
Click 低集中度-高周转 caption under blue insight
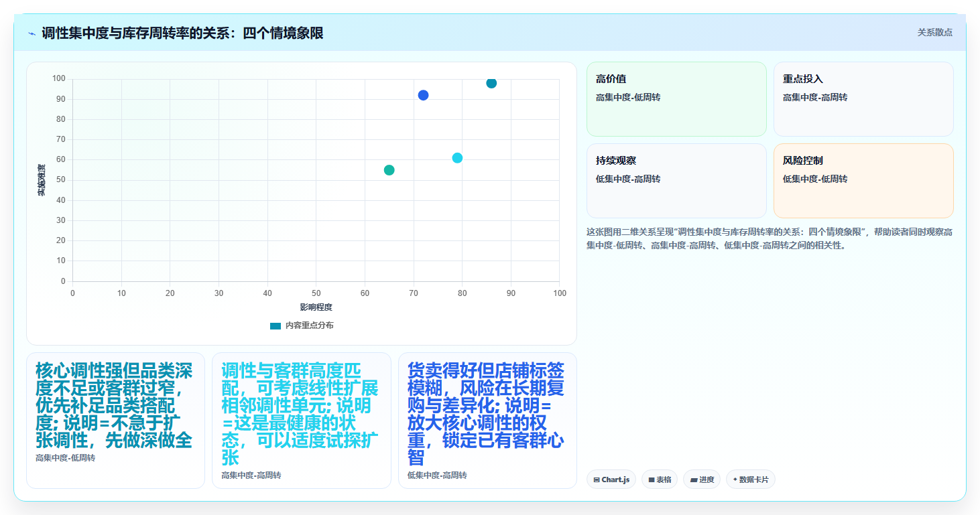[x=437, y=475]
